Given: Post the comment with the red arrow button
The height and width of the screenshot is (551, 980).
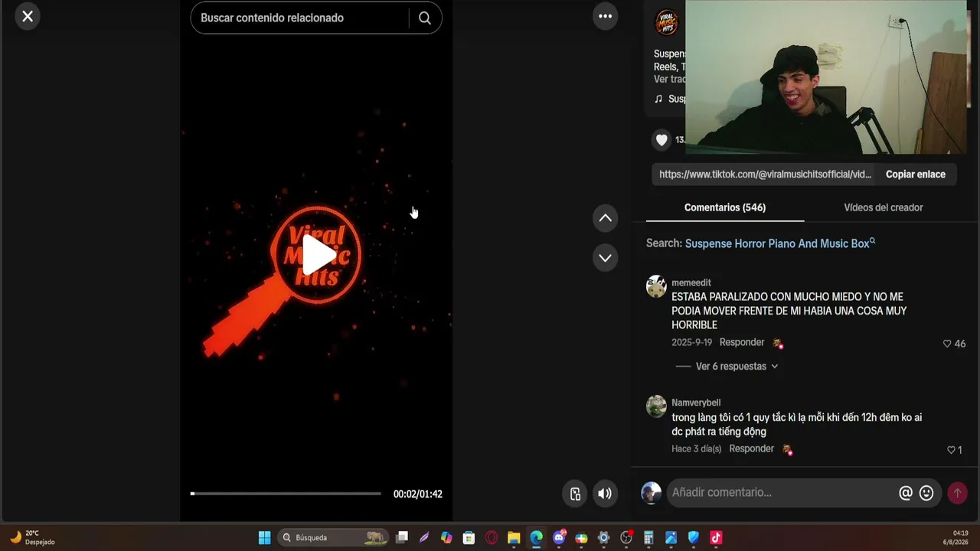Looking at the screenshot, I should 957,494.
